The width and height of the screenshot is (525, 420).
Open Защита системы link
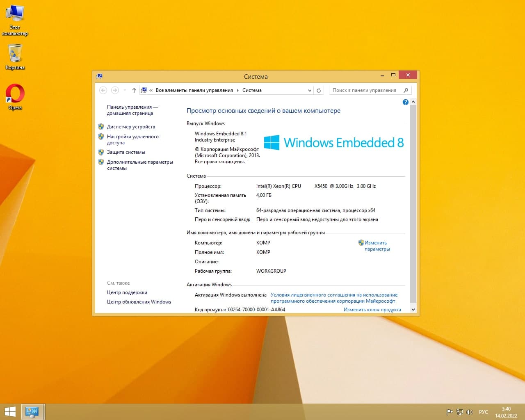pyautogui.click(x=126, y=152)
